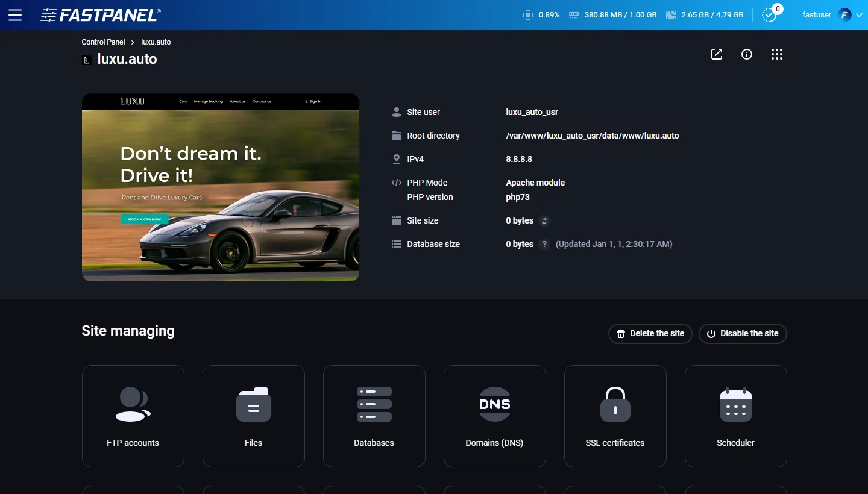Image resolution: width=868 pixels, height=494 pixels.
Task: Open the hamburger main menu
Action: point(15,15)
